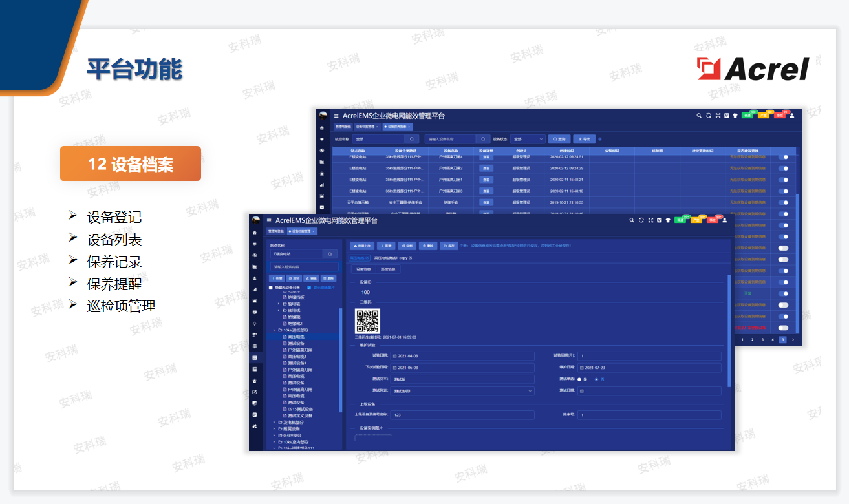Toggle the switch on the 户外隔离刀闸4 row

pos(783,157)
